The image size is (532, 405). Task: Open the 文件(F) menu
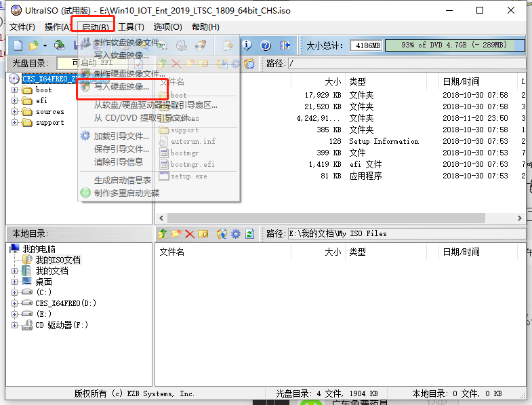(x=22, y=27)
